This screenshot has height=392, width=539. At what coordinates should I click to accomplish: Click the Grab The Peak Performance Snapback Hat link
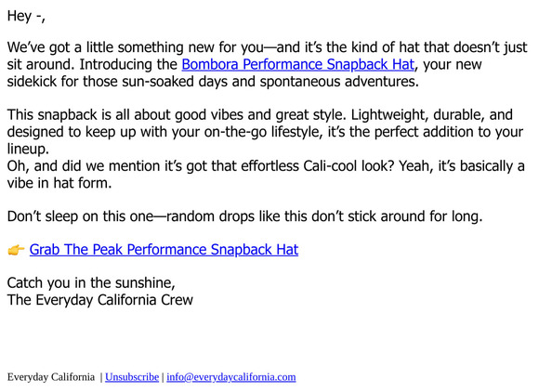164,250
